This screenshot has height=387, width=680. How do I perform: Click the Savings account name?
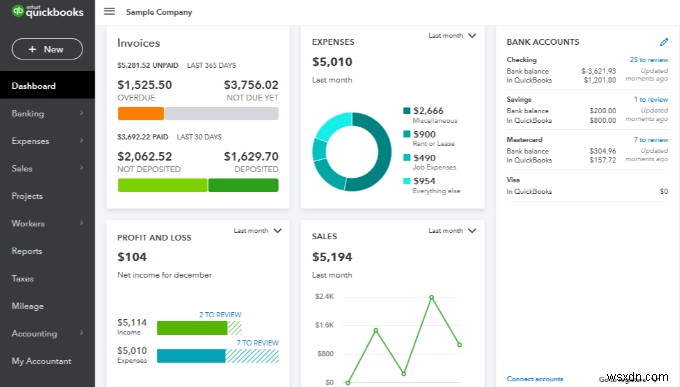pos(519,99)
